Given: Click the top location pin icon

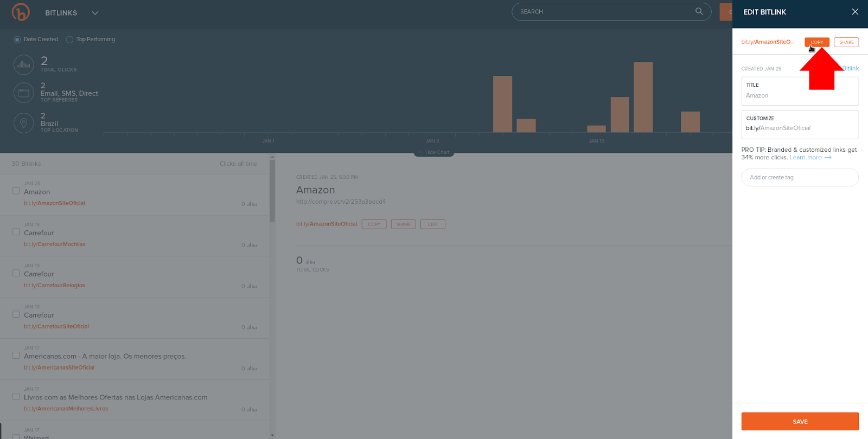Looking at the screenshot, I should [x=23, y=123].
